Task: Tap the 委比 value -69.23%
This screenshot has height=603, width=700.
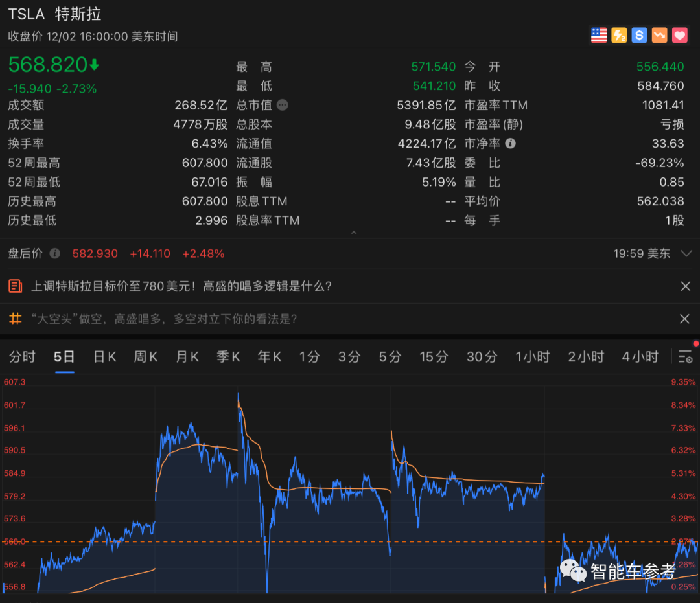Action: [x=659, y=163]
